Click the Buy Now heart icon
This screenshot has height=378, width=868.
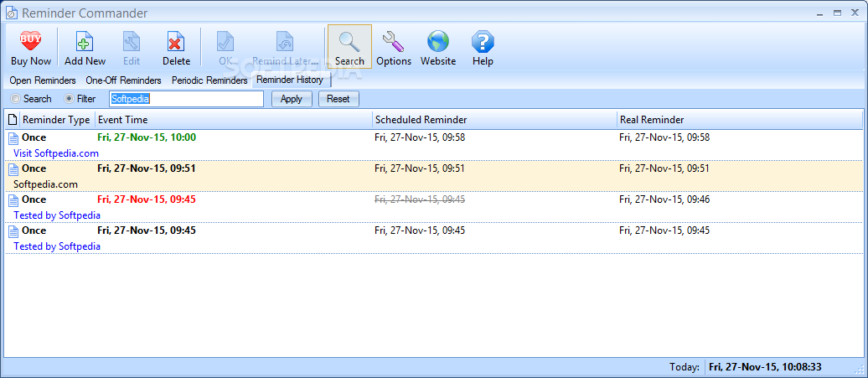30,42
